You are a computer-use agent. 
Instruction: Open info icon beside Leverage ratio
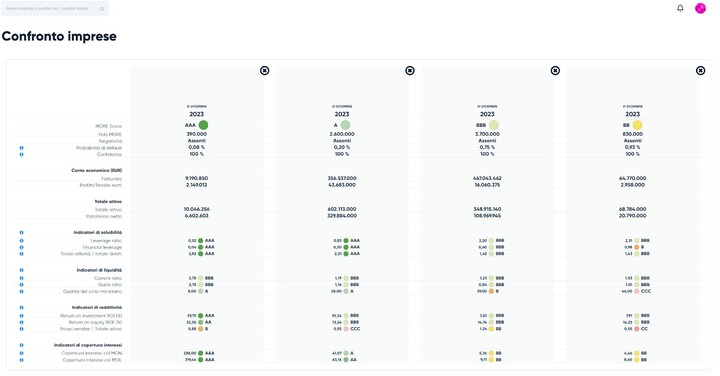(x=21, y=241)
